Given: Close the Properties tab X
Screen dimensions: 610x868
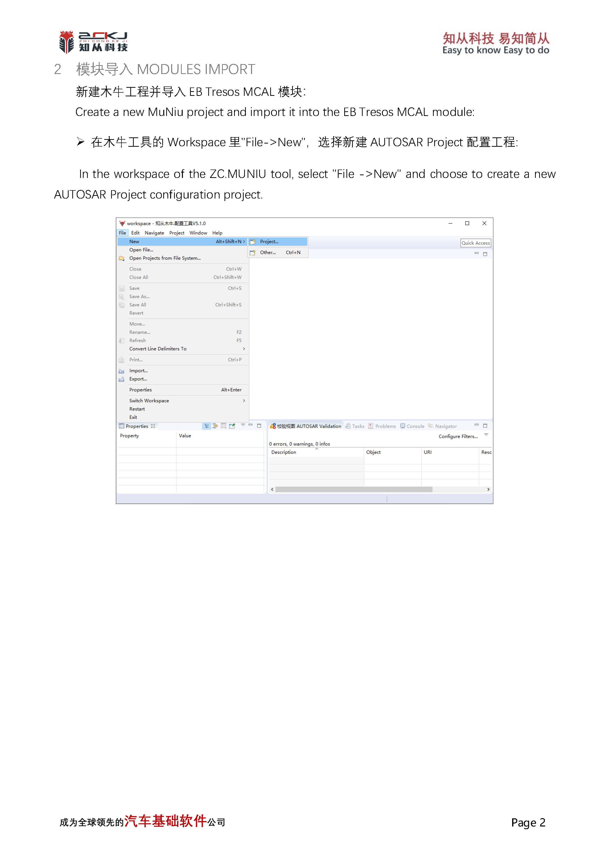Looking at the screenshot, I should click(153, 426).
